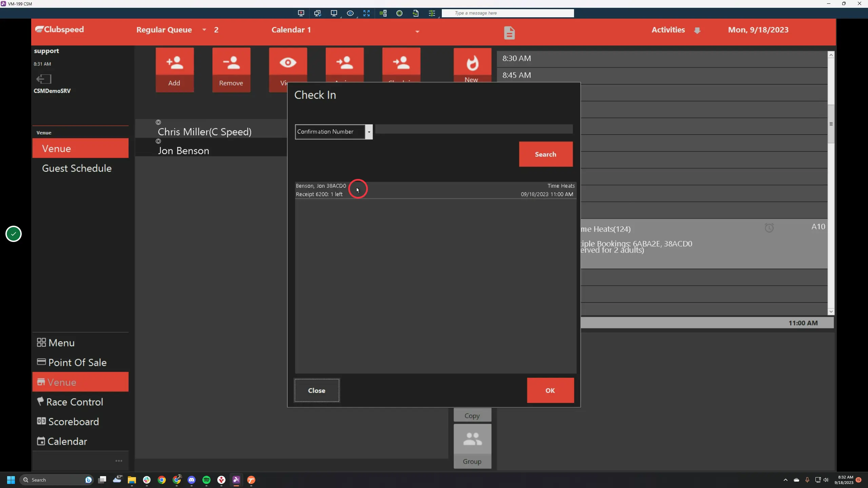Viewport: 868px width, 488px height.
Task: Open Point Of Sale in the sidebar
Action: [x=80, y=362]
